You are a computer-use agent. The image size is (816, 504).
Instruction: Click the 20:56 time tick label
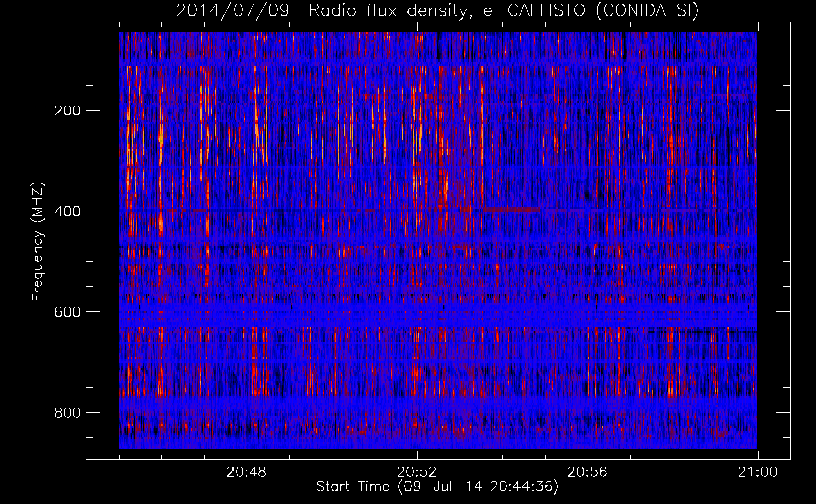click(587, 472)
